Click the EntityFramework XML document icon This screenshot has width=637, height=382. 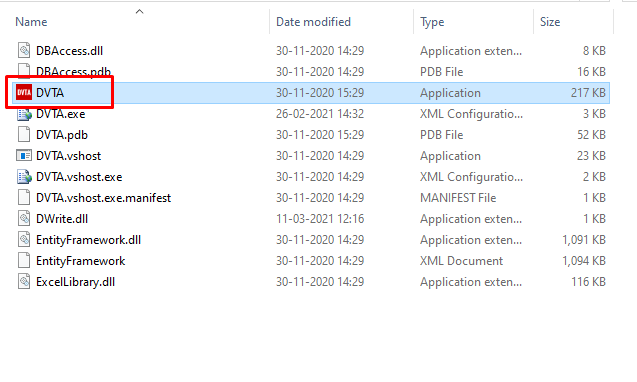coord(24,260)
